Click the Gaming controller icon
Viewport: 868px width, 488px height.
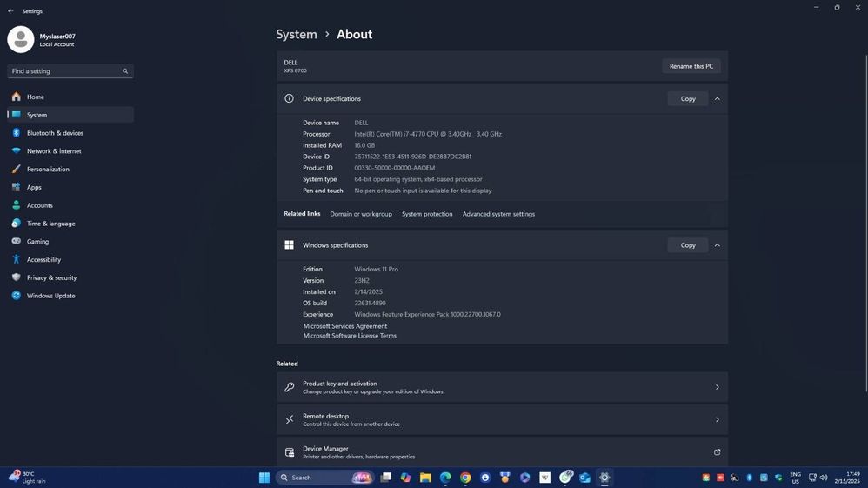point(16,241)
